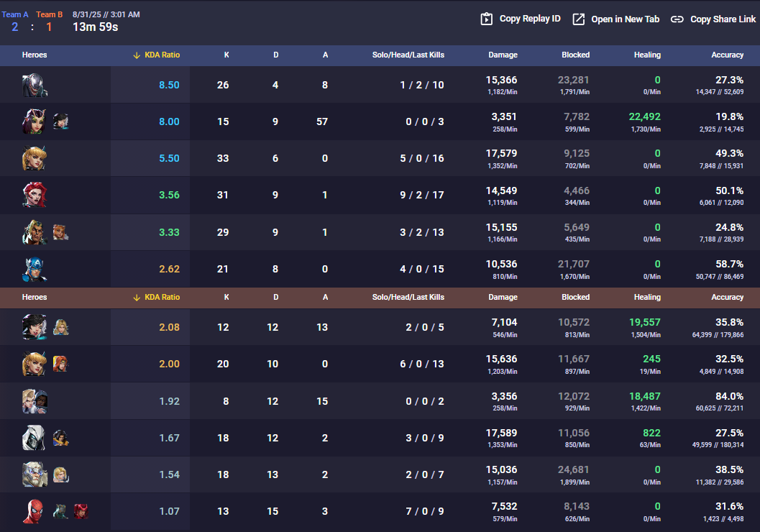Screen dimensions: 760x532
Task: Click small secondary hero icon in 1.67 row
Action: coord(60,438)
